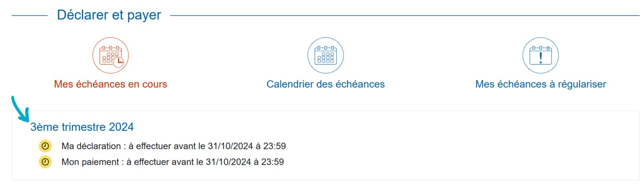Select the calendar alert icon for régularisation

point(540,56)
